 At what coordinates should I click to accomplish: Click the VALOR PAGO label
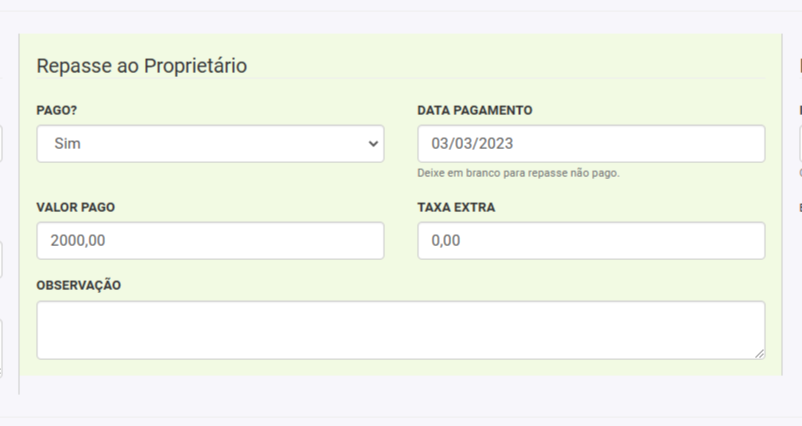(x=76, y=208)
